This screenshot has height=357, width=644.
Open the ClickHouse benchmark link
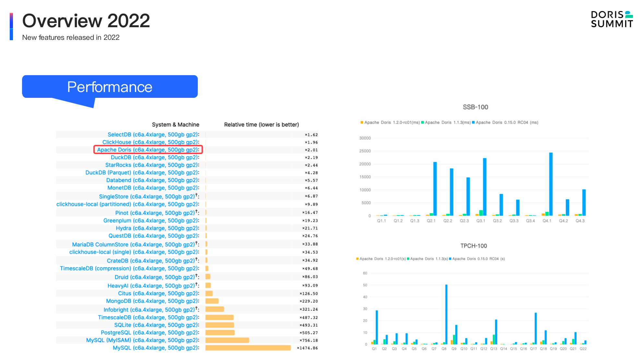click(x=150, y=142)
